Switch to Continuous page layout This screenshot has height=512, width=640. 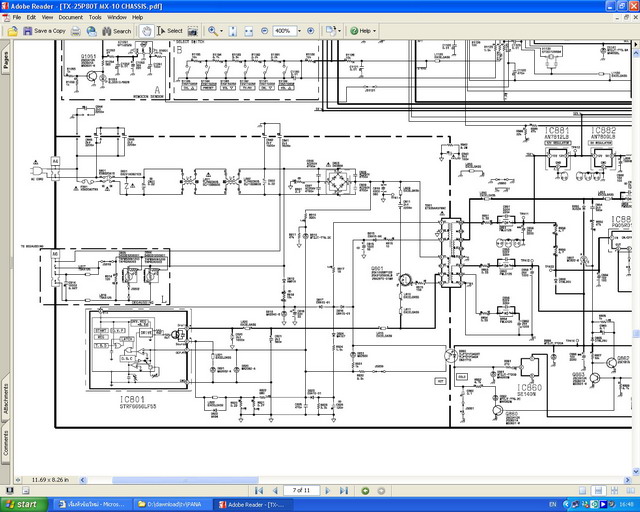pos(598,490)
